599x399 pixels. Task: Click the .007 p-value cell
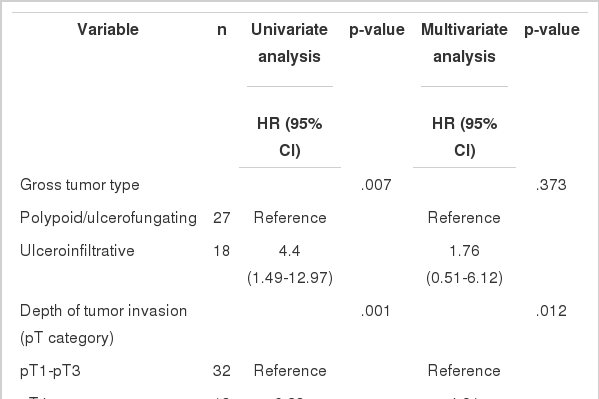376,185
